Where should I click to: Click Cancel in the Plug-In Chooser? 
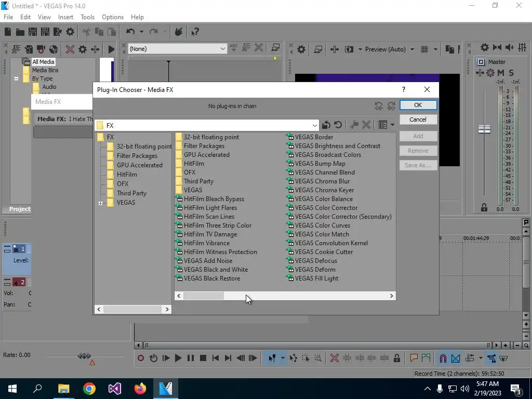coord(418,119)
